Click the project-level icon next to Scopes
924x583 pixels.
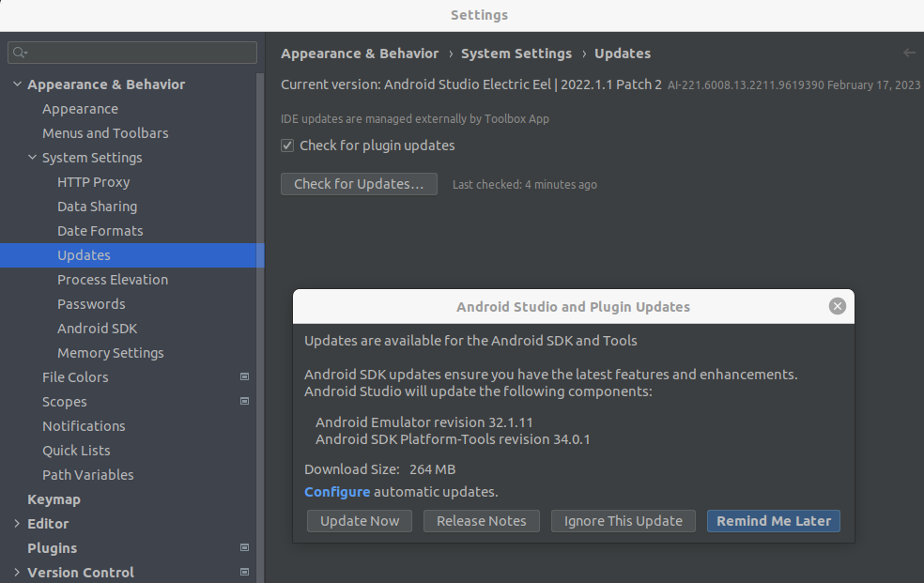(244, 401)
